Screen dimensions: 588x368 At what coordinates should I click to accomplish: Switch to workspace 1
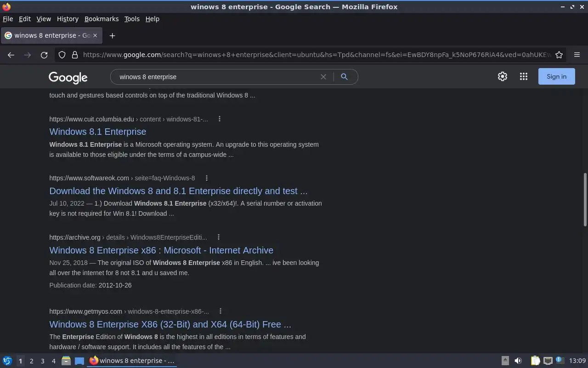pyautogui.click(x=20, y=361)
